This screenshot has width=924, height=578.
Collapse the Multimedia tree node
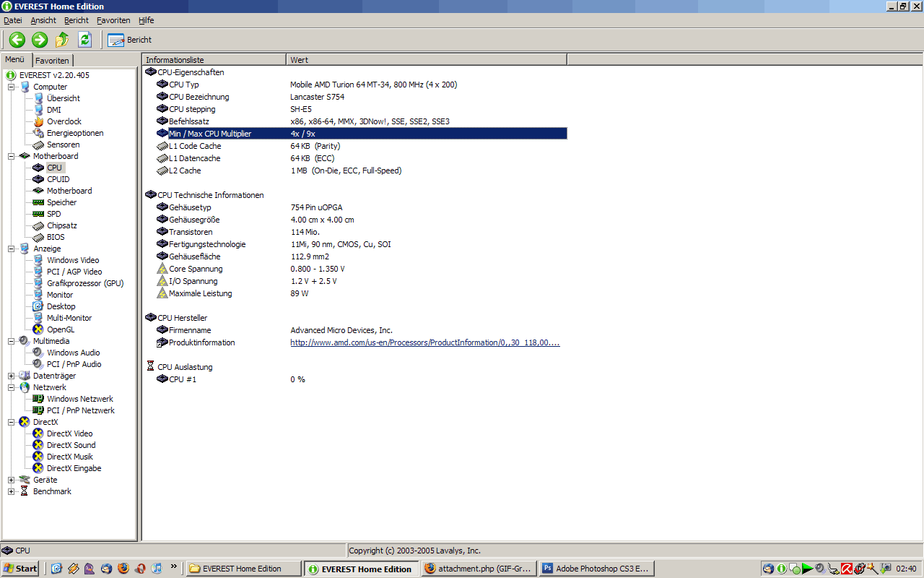pyautogui.click(x=12, y=341)
